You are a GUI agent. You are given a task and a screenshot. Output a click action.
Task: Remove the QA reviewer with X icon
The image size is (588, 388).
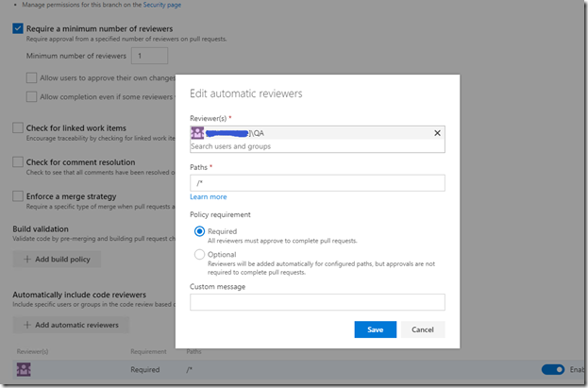pyautogui.click(x=437, y=133)
